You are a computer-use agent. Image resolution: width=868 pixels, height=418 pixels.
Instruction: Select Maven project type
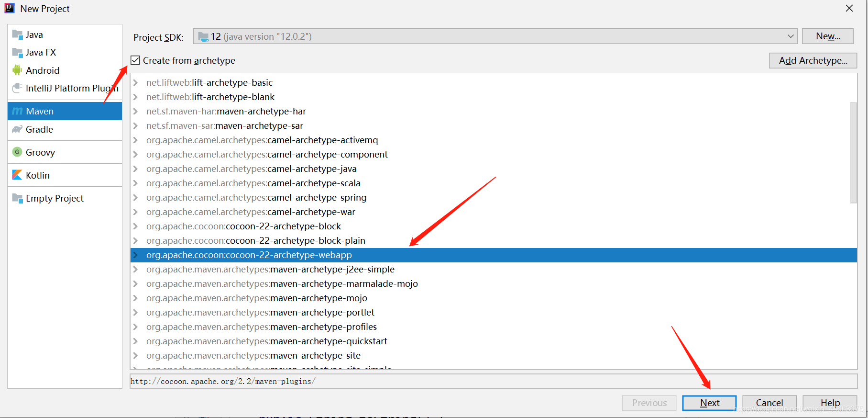65,111
